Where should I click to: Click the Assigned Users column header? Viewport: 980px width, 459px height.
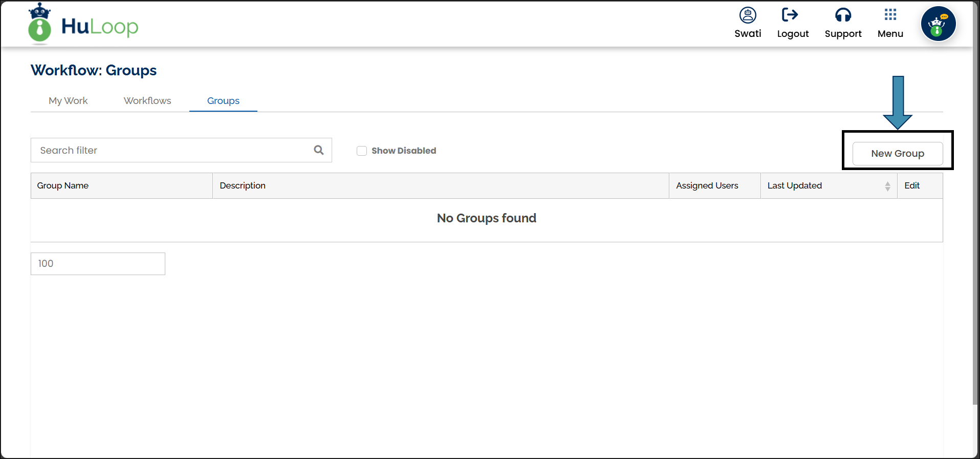[707, 185]
